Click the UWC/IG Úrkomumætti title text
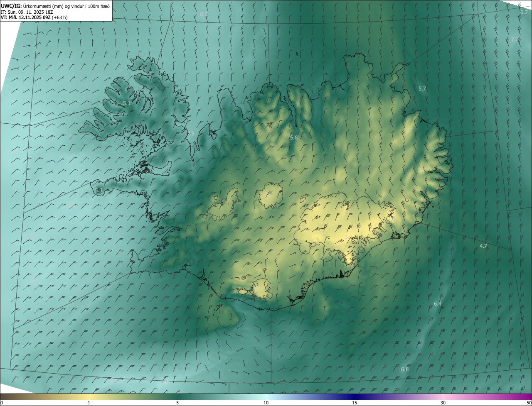Viewport: 532px width, 406px height. (55, 6)
